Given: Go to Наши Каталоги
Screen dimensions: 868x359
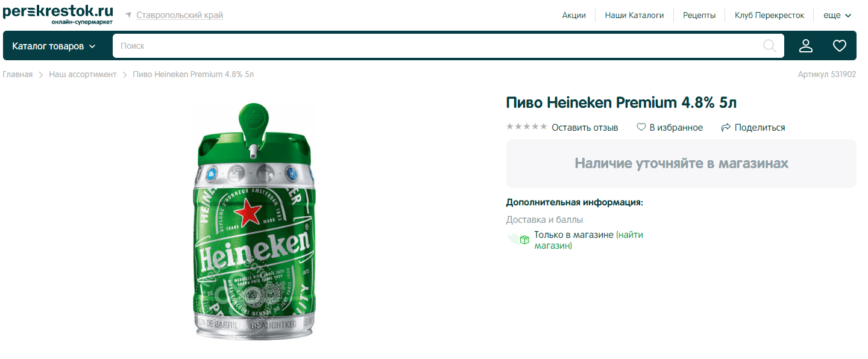Looking at the screenshot, I should pos(634,15).
